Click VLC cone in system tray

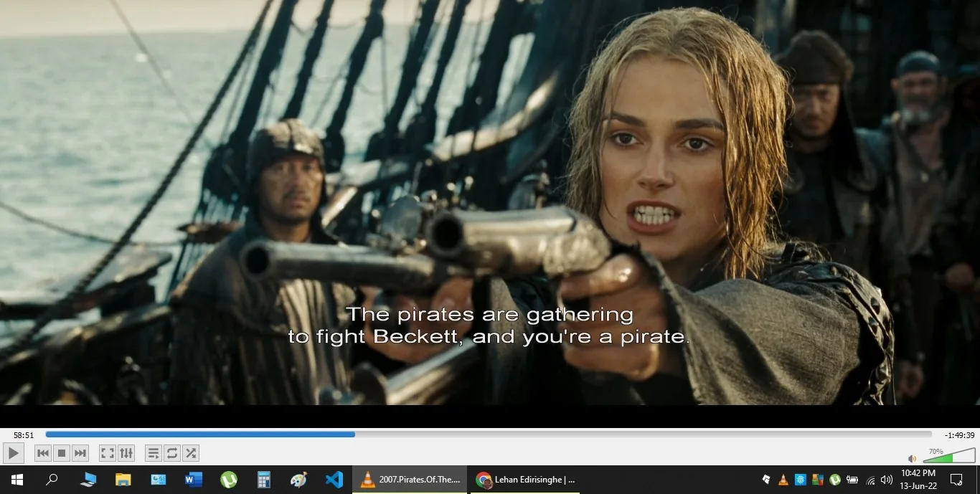[783, 480]
